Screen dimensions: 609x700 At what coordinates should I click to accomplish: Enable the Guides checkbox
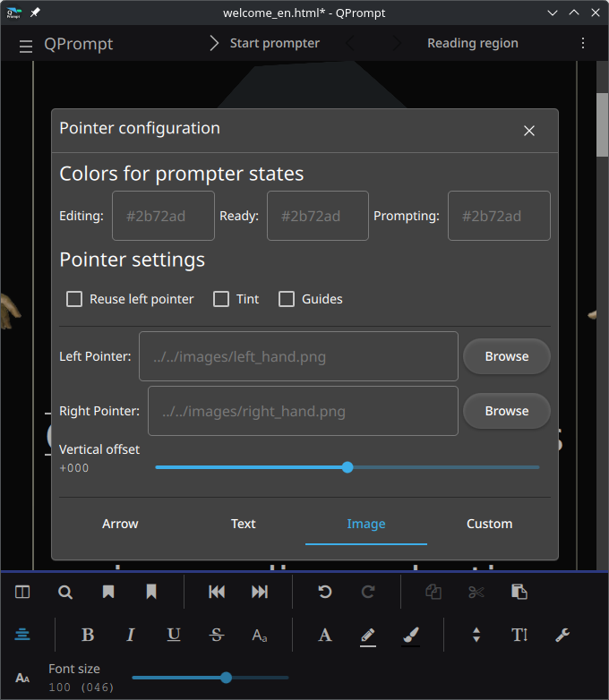[x=287, y=299]
